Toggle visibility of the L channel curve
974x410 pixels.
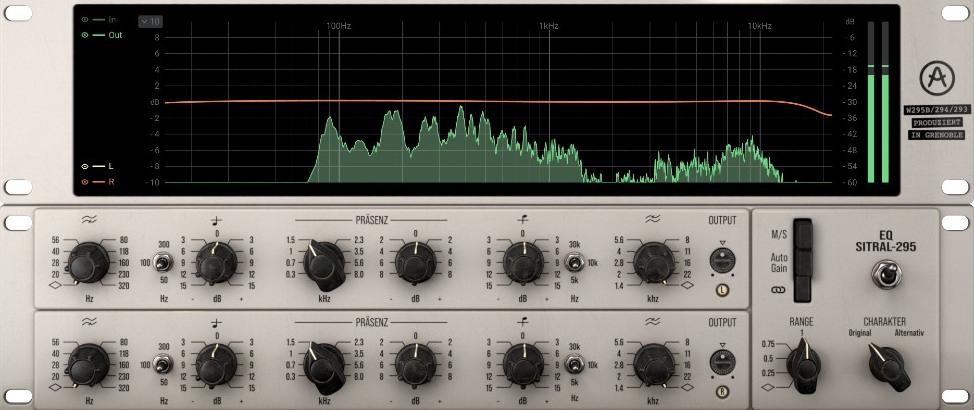coord(85,166)
